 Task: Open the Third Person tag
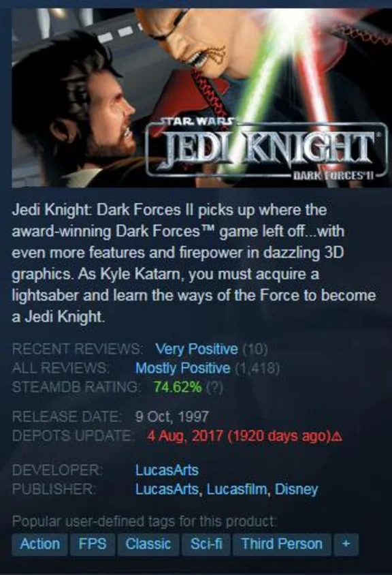[x=282, y=544]
